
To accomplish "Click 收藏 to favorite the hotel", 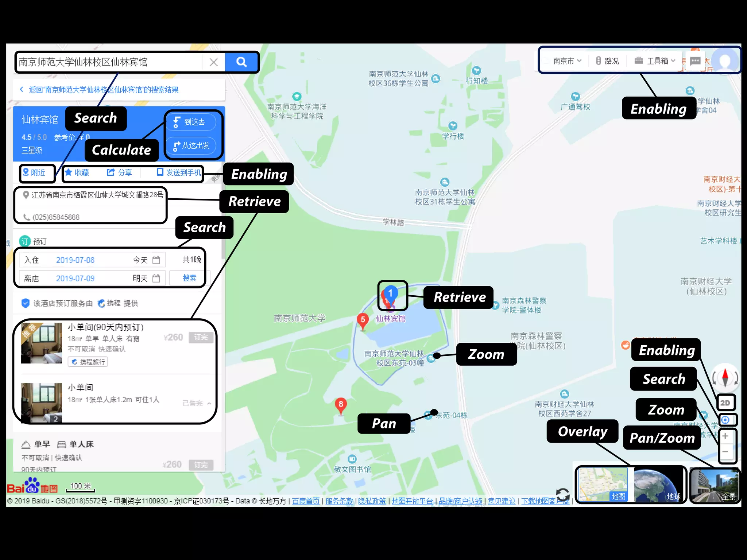I will (77, 172).
